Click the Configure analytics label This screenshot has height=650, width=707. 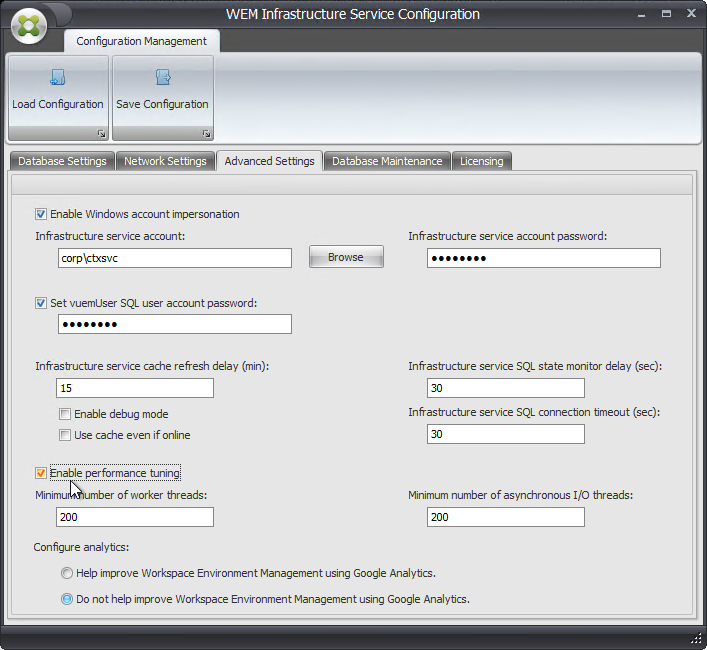pos(81,547)
